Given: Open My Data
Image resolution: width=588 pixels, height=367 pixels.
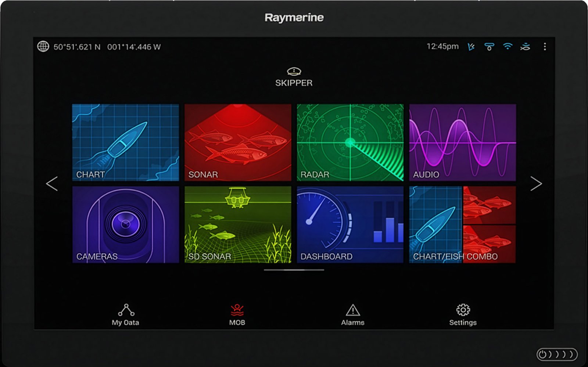Looking at the screenshot, I should [x=126, y=315].
